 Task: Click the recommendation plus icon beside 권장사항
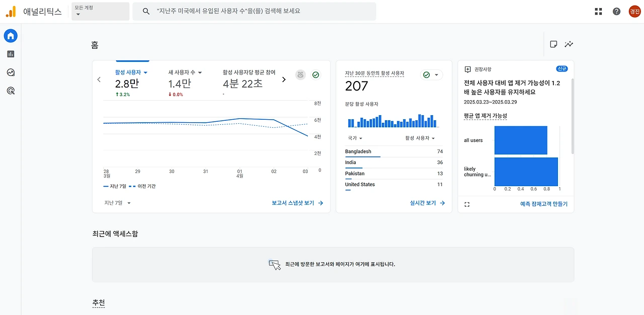click(467, 69)
